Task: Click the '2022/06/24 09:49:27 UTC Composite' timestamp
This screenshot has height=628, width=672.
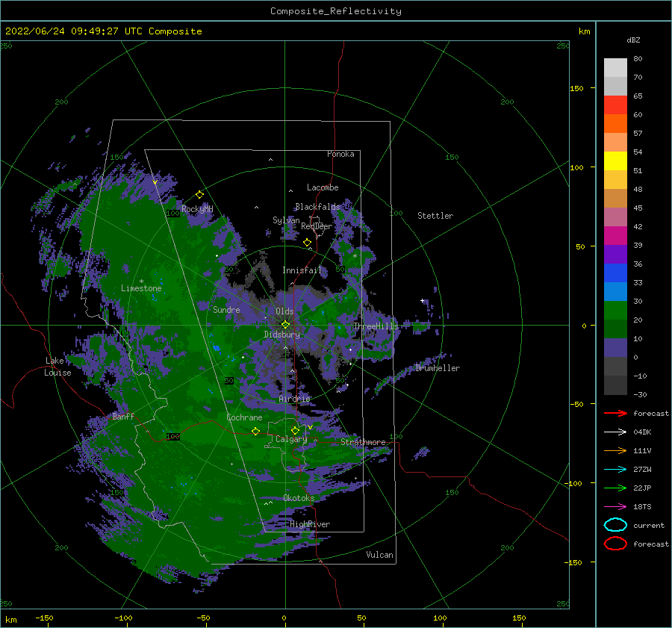Action: click(x=104, y=31)
